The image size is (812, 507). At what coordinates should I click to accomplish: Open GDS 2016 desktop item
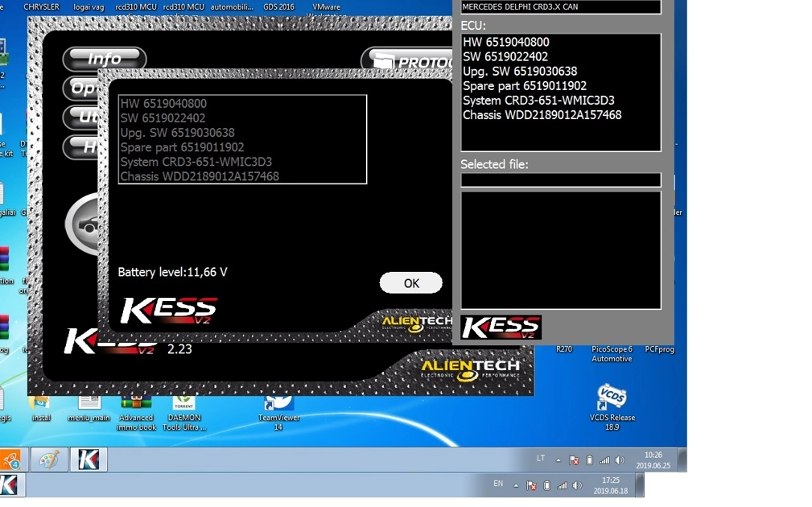(278, 6)
